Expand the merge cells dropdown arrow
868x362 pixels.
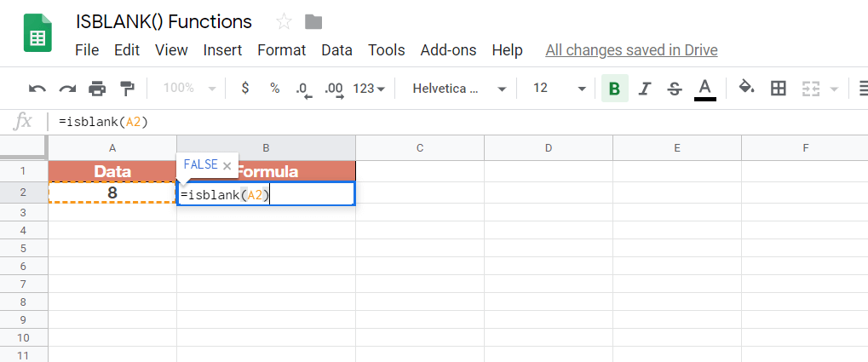[x=835, y=89]
